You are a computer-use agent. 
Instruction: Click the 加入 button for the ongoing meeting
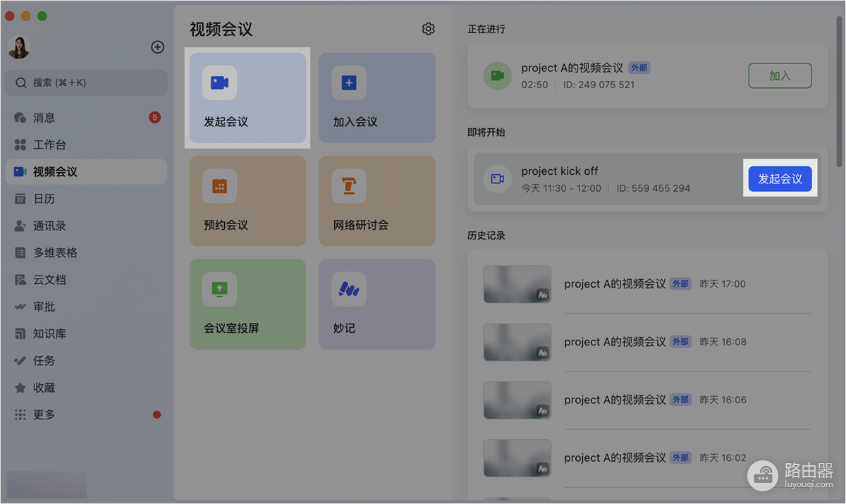point(780,75)
